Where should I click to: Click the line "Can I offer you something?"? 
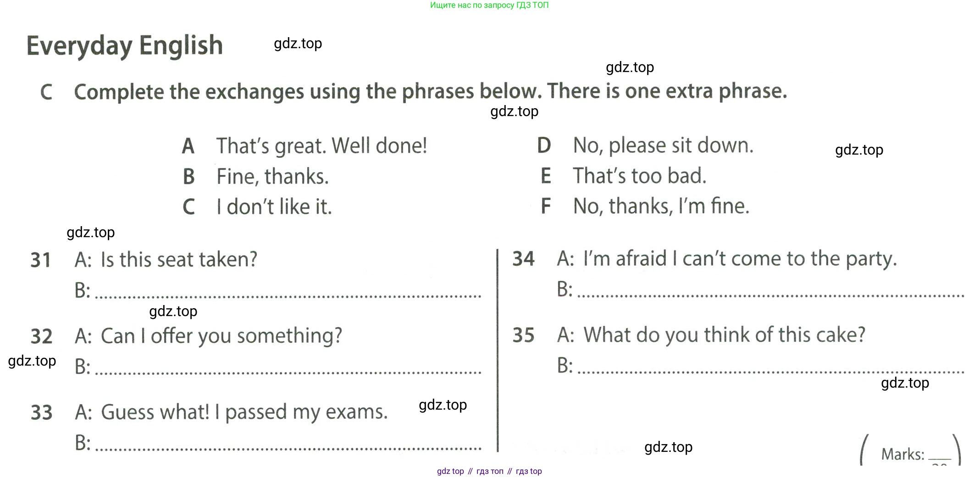tap(221, 336)
